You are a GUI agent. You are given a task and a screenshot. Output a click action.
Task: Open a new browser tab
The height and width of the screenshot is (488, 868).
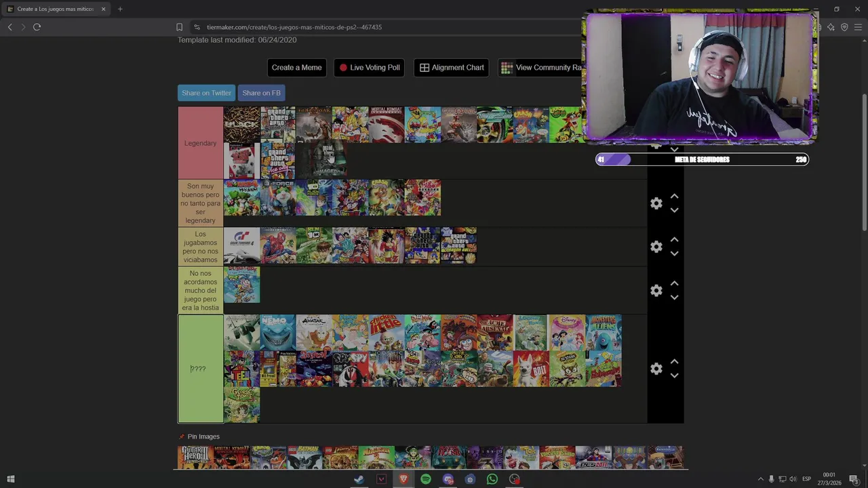click(120, 9)
